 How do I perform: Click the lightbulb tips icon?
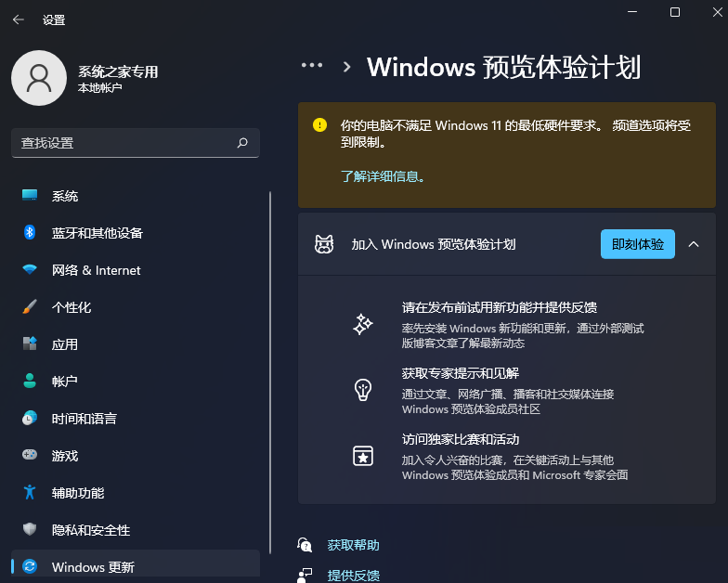[363, 390]
